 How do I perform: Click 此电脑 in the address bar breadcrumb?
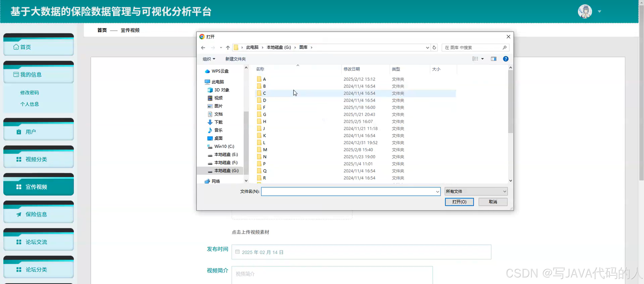(252, 47)
